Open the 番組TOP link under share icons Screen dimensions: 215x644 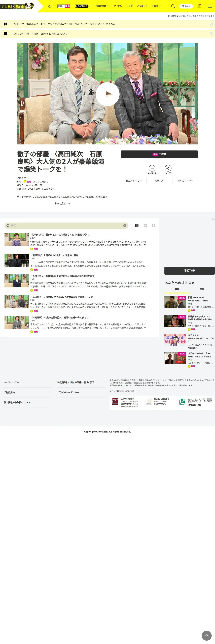click(x=159, y=181)
